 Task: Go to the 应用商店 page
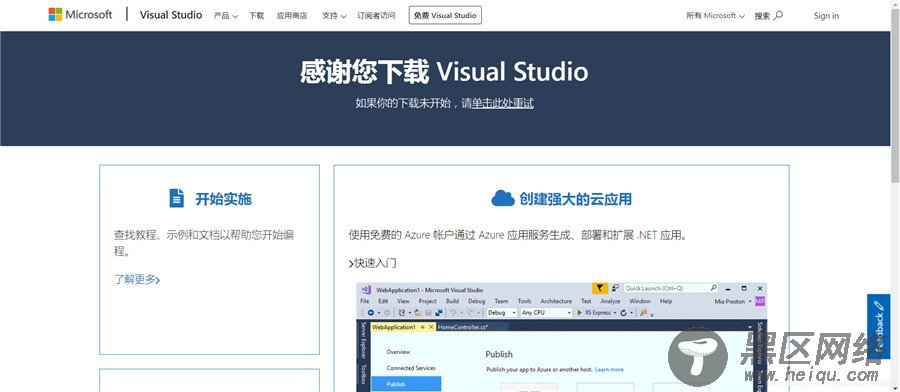tap(292, 15)
